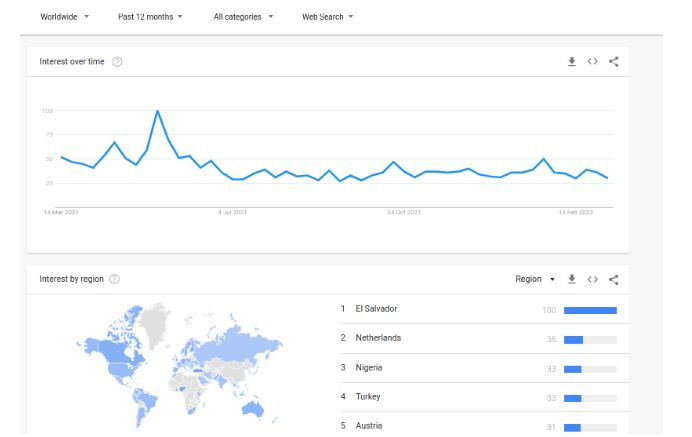The height and width of the screenshot is (437, 692).
Task: Change the Web Search type dropdown
Action: (x=328, y=17)
